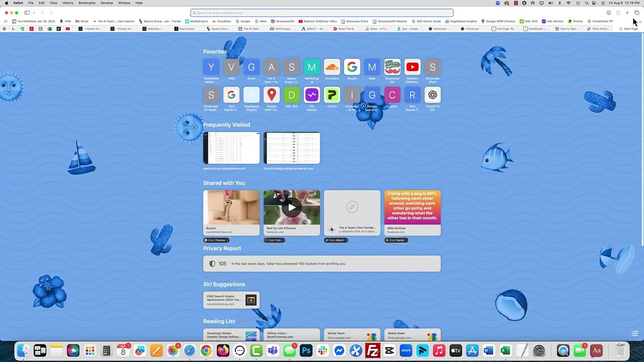This screenshot has height=362, width=644.
Task: Click the PageSpeed Insights bookmark in favorites bar
Action: click(x=461, y=21)
